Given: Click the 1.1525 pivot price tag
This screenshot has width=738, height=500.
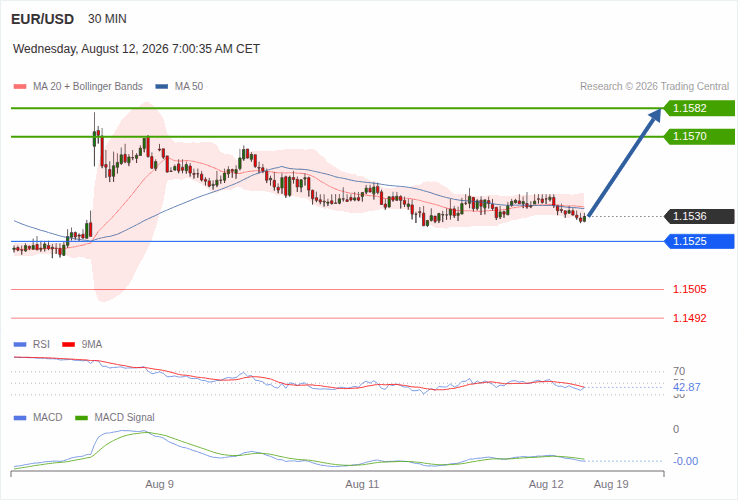Looking at the screenshot, I should pyautogui.click(x=699, y=242).
